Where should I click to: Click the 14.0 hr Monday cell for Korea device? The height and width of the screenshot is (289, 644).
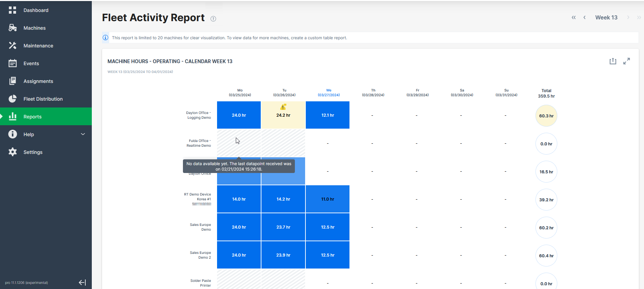point(239,199)
